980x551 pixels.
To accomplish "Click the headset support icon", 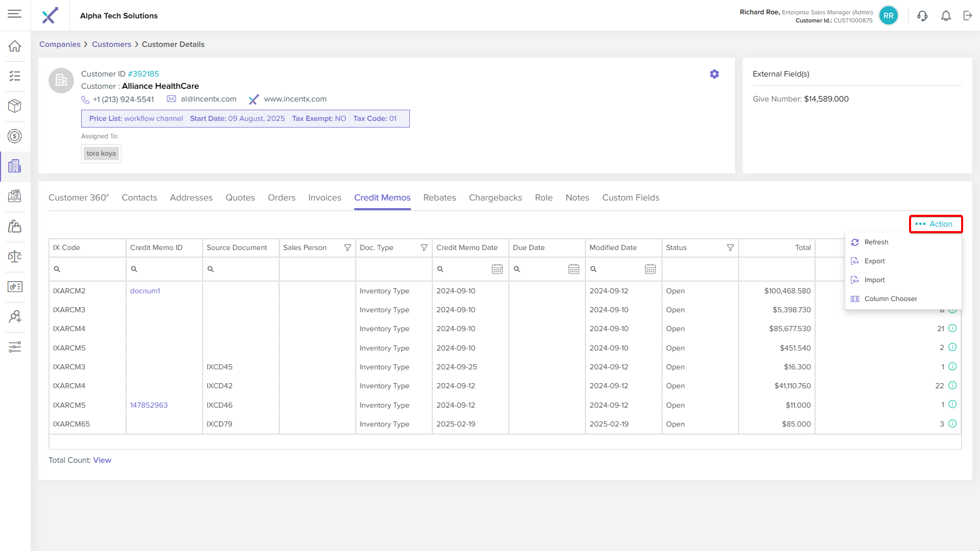I will tap(922, 16).
